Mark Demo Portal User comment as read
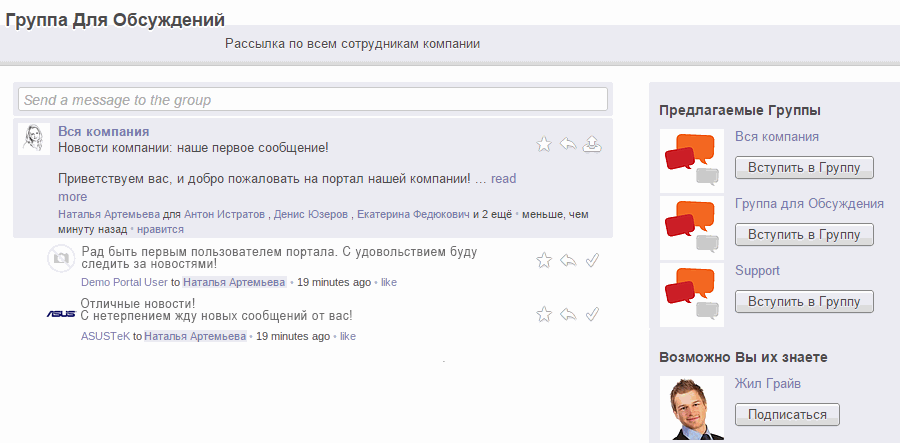900x443 pixels. coord(592,261)
